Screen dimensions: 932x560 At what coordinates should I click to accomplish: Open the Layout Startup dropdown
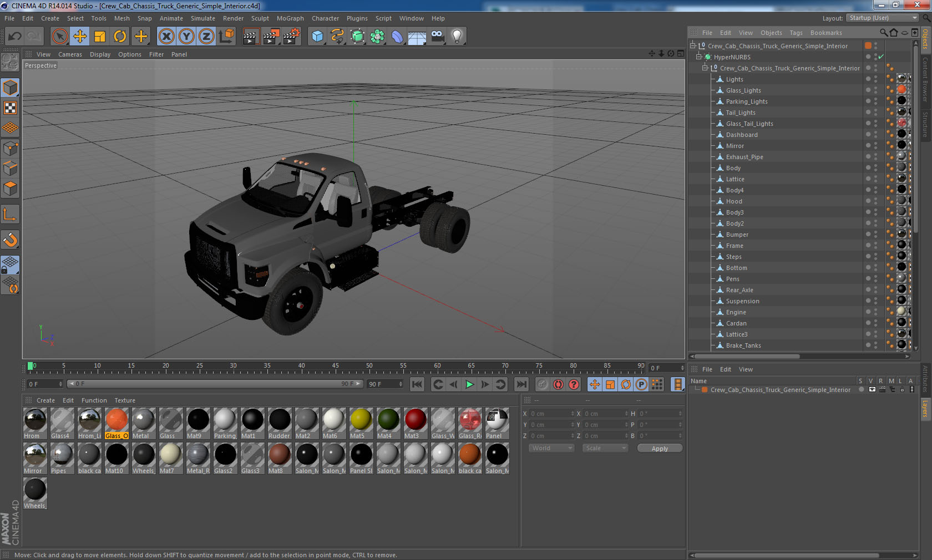(x=883, y=18)
